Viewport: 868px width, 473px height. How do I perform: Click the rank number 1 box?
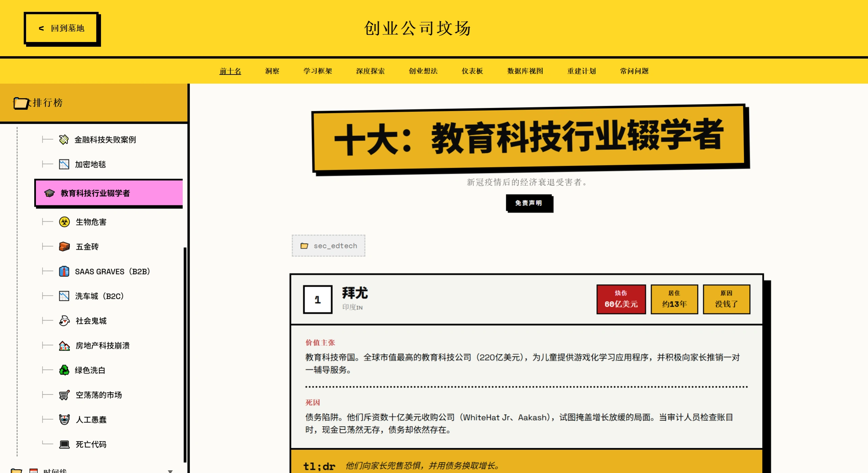[x=318, y=300]
